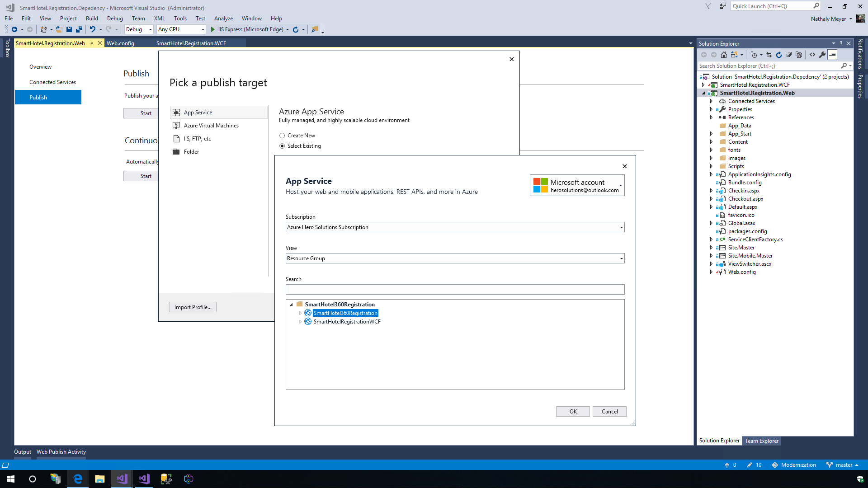Open the Build menu
This screenshot has height=488, width=868.
coord(92,19)
